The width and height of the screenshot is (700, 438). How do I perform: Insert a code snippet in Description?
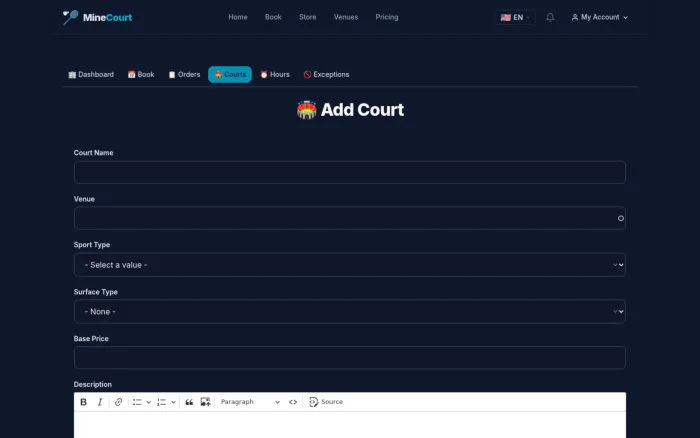tap(293, 402)
